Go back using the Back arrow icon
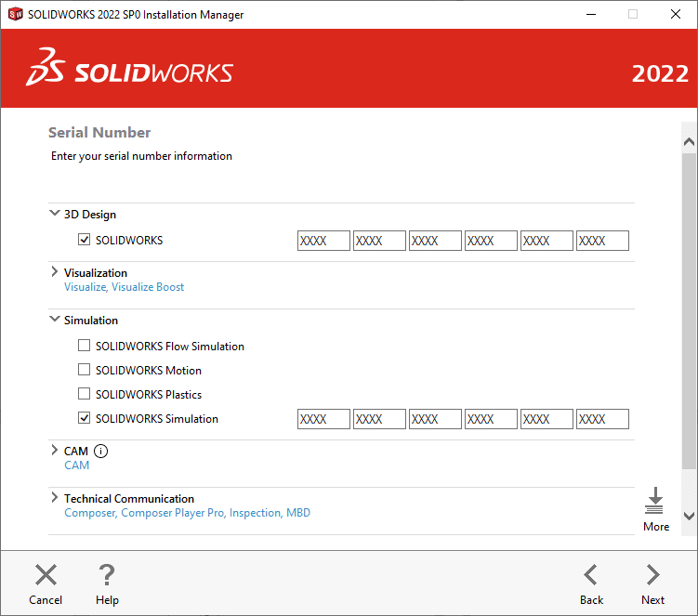 coord(591,575)
